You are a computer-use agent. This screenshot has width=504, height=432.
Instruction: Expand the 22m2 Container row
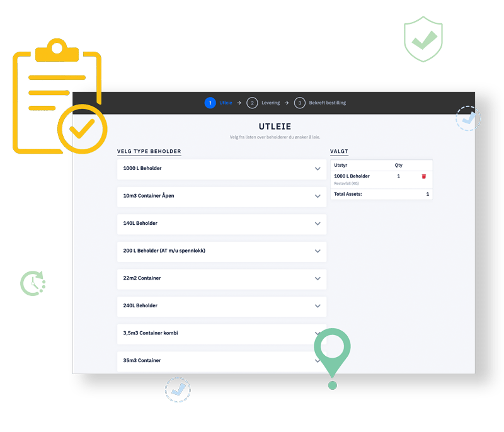pyautogui.click(x=318, y=278)
